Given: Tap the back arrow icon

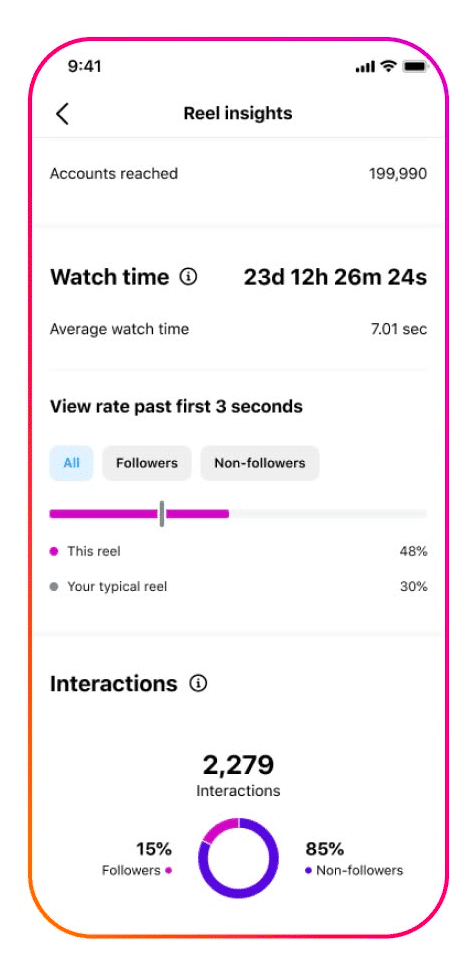Looking at the screenshot, I should click(x=62, y=114).
